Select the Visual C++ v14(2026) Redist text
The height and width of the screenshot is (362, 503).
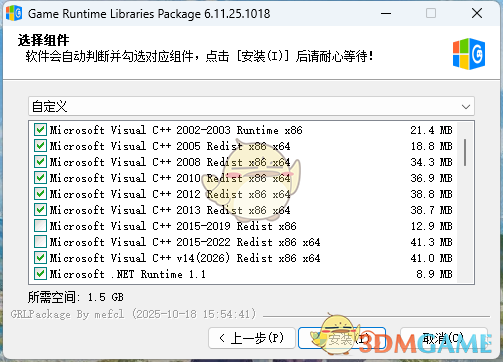point(185,258)
